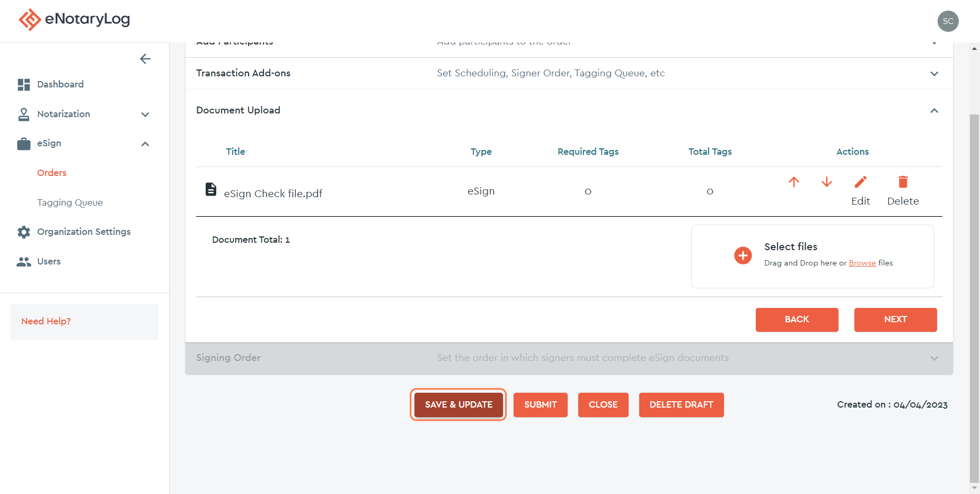Click the DELETE DRAFT button
980x494 pixels.
pos(681,405)
